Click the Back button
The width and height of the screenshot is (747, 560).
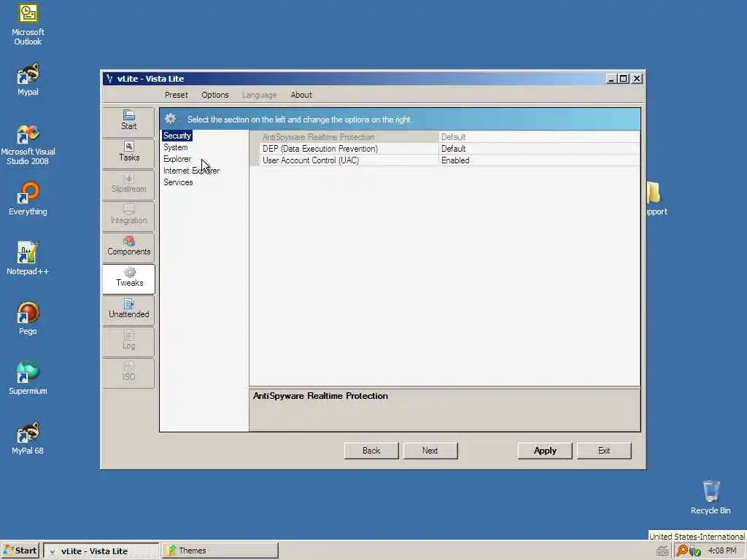pos(371,451)
